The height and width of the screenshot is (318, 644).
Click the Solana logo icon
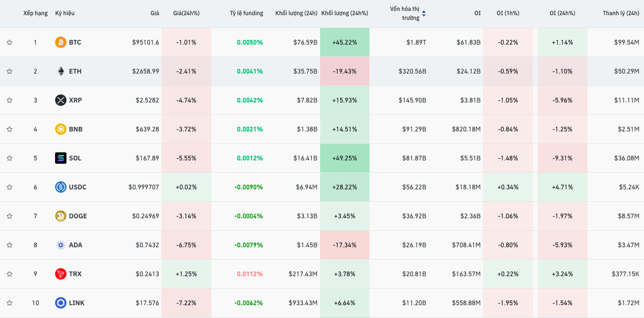click(61, 158)
